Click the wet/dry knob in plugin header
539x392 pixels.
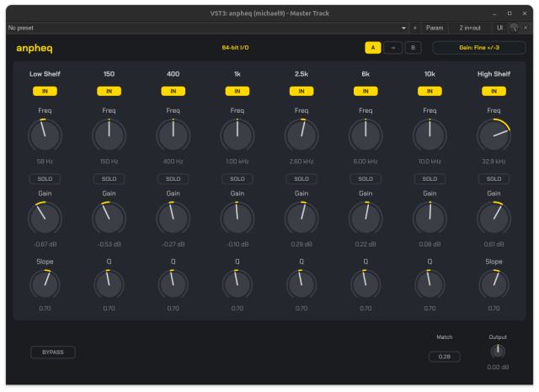(514, 28)
